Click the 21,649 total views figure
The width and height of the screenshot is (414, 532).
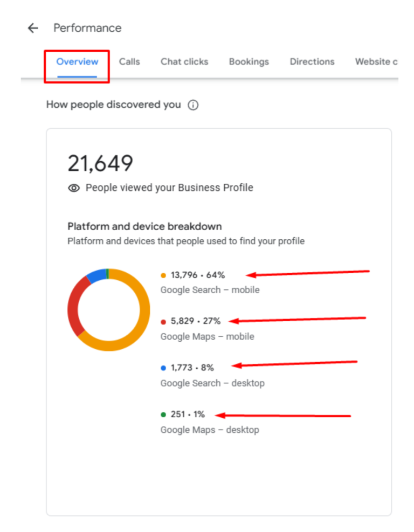(x=100, y=162)
